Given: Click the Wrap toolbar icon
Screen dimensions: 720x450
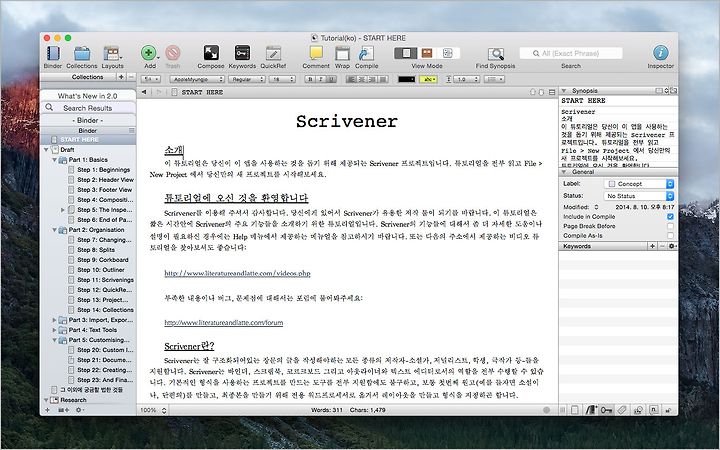Looking at the screenshot, I should 342,53.
